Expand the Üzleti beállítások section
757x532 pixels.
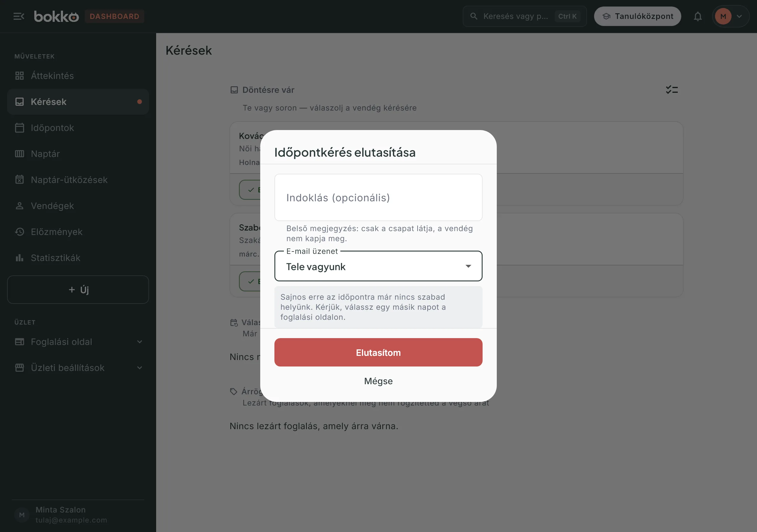78,368
